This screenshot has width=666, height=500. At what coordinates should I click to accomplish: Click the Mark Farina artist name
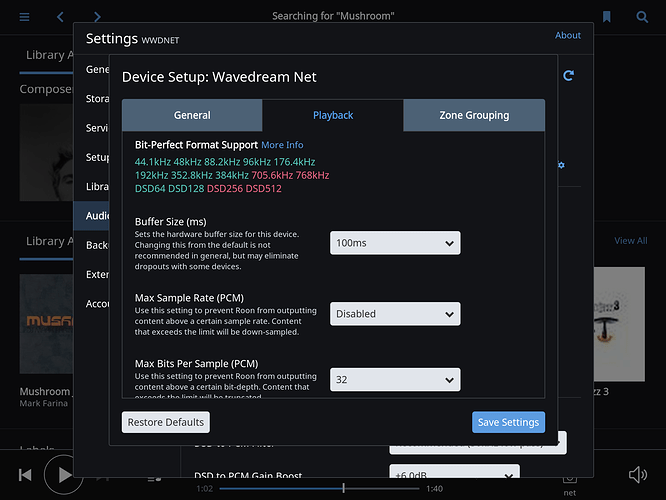44,404
